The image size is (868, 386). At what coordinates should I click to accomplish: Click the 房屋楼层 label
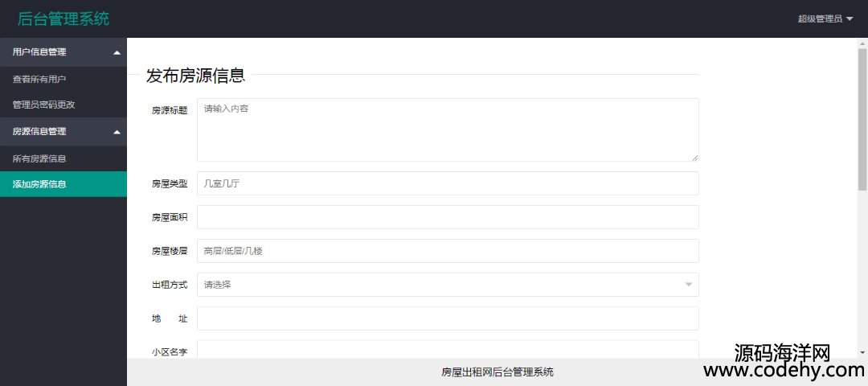170,251
